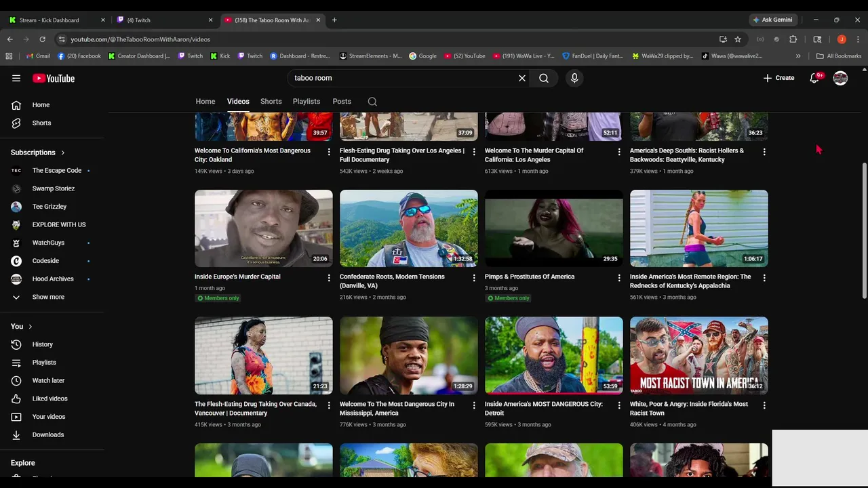Open options for Flesh-Eating Drug Los Angeles video
This screenshot has height=488, width=868.
click(x=474, y=152)
